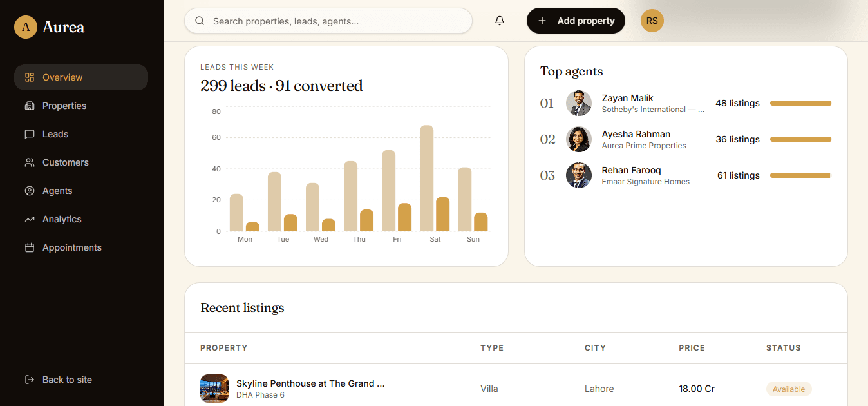The width and height of the screenshot is (868, 406).
Task: Click 'Sotheby's International' agency text
Action: tap(653, 110)
